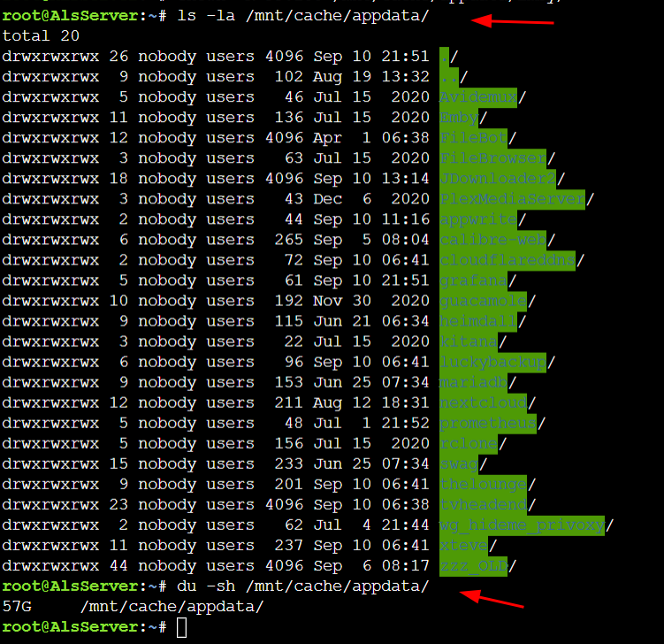The image size is (664, 644).
Task: Click the zzz_OLD directory name
Action: click(473, 565)
